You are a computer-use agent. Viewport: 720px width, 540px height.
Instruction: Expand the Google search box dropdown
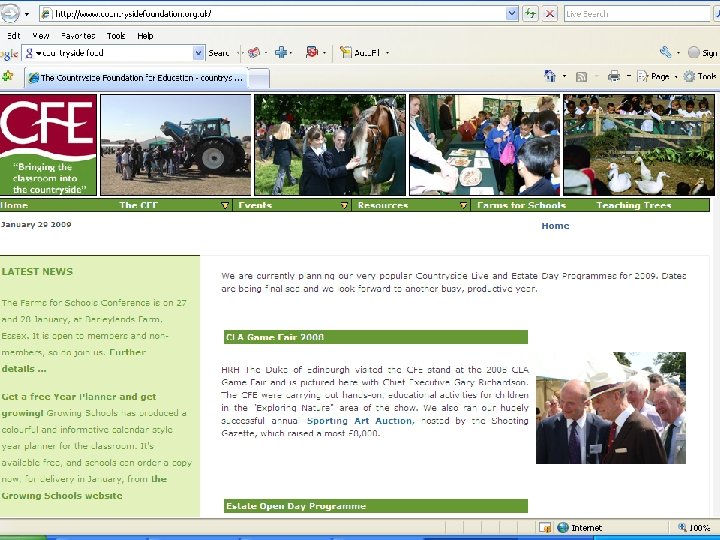[x=198, y=53]
